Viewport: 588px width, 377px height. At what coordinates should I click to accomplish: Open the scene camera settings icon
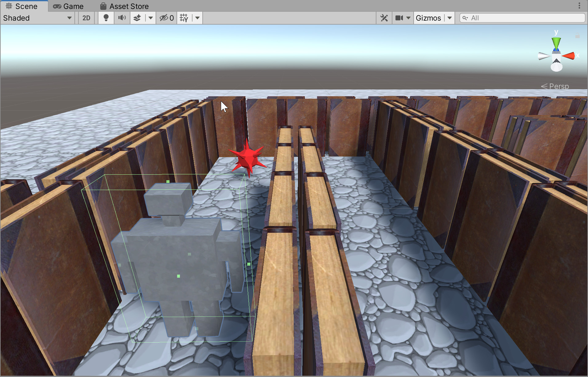tap(399, 18)
